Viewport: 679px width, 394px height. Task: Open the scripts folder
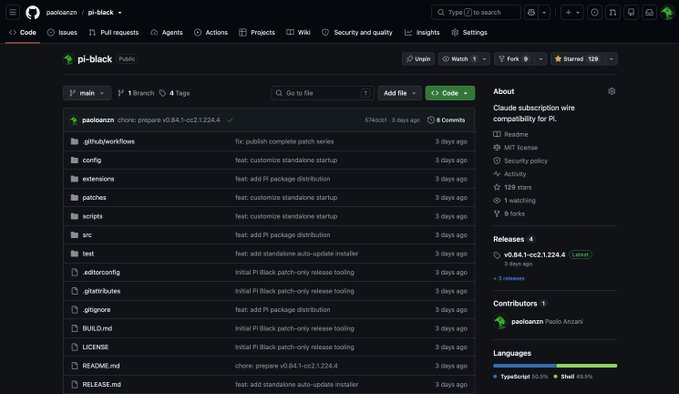tap(93, 216)
